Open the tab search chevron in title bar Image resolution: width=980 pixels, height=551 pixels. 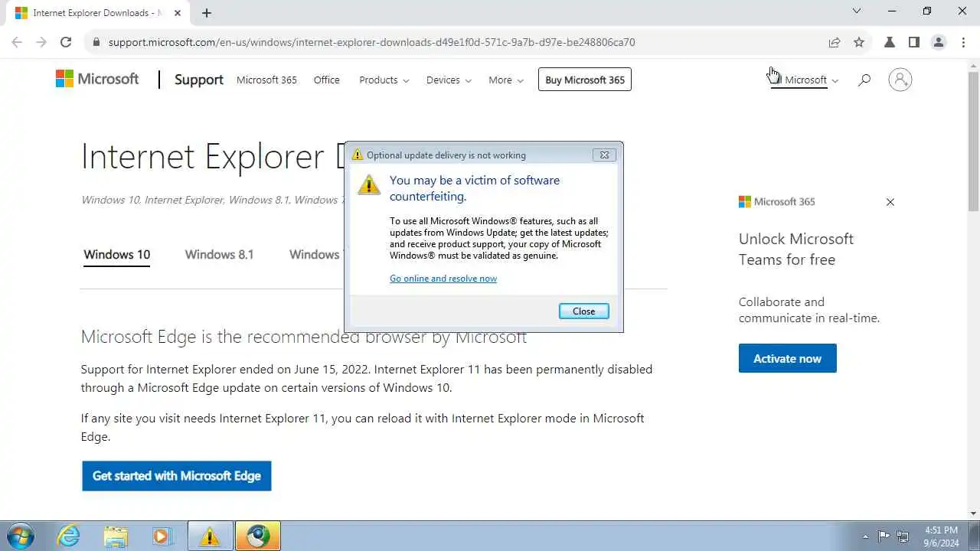(x=857, y=11)
